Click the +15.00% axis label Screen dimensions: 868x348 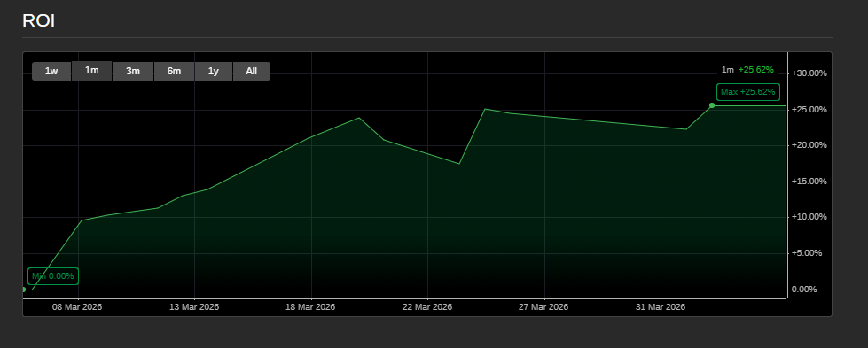tap(809, 182)
